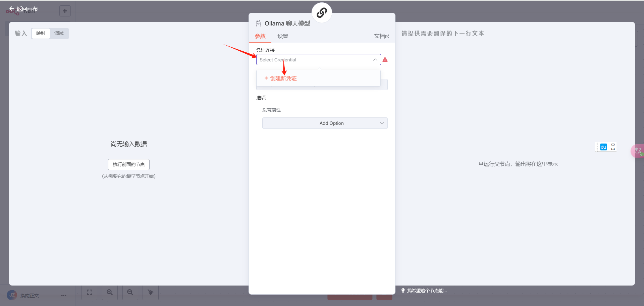
Task: Open the three-dot menu next to 指南正文
Action: 64,296
